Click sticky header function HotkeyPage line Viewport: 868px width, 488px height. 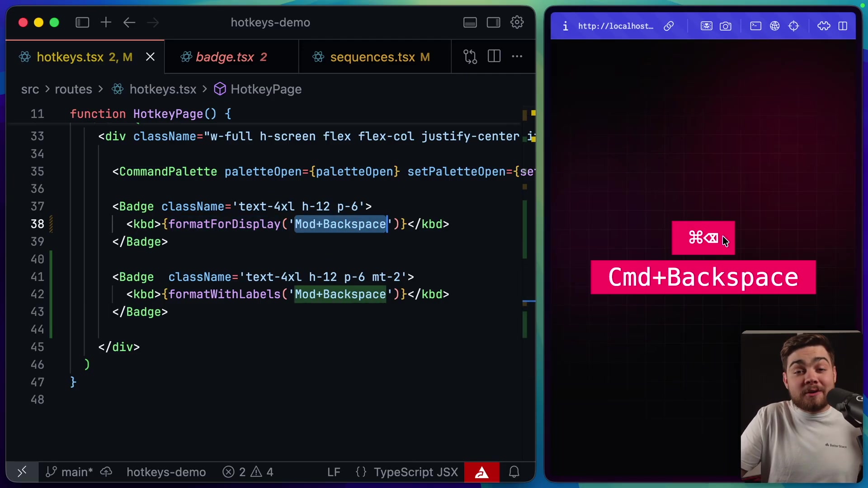151,114
